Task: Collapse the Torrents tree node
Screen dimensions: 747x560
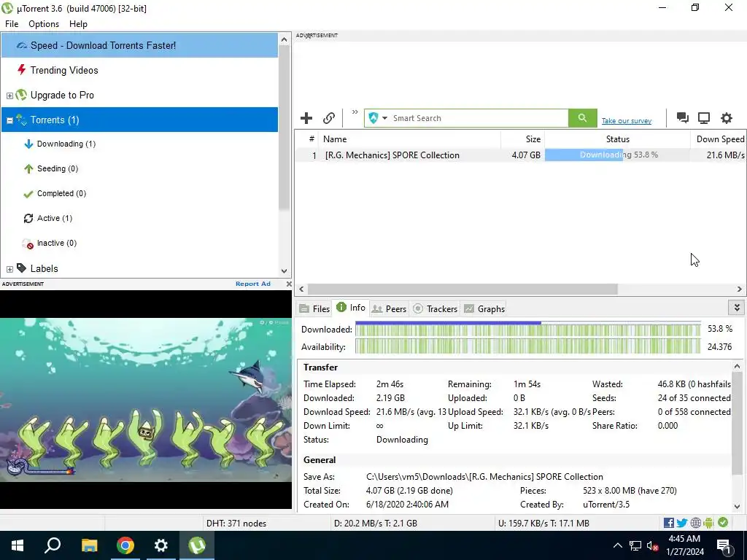Action: tap(9, 120)
